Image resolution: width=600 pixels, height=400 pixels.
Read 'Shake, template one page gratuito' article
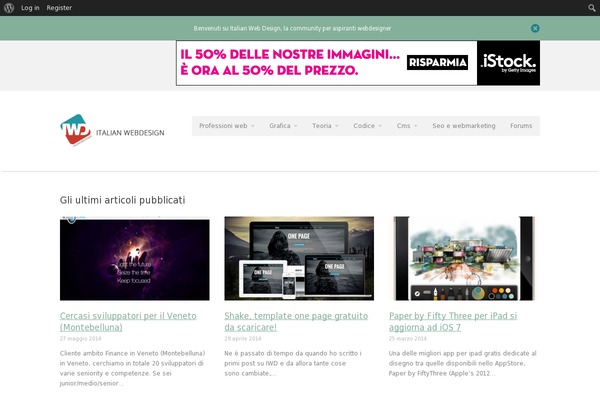[x=291, y=321]
